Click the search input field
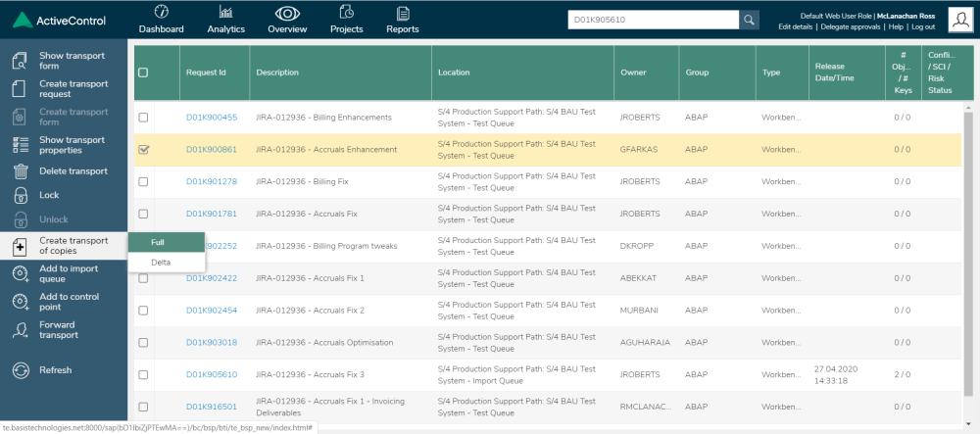 [x=653, y=20]
